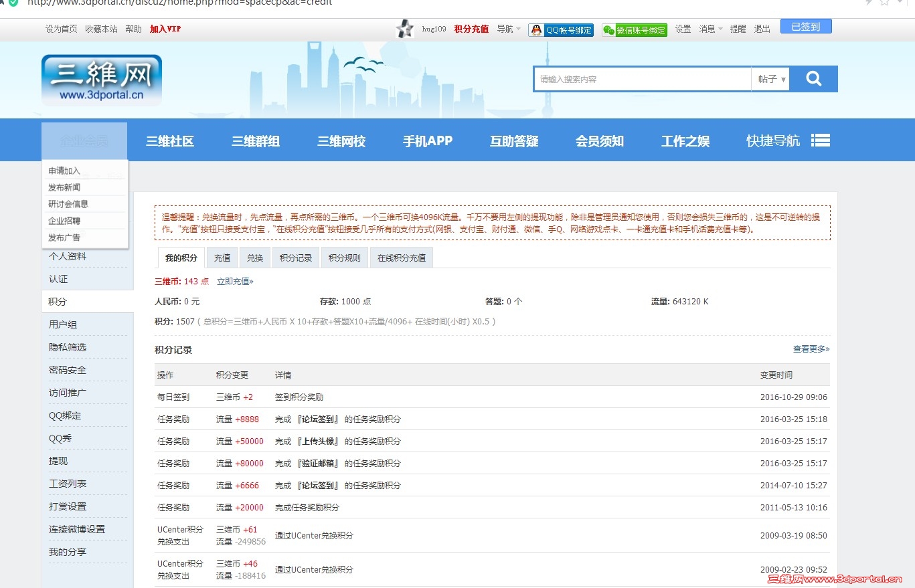This screenshot has width=915, height=588.
Task: Click the 已签到 check-in button
Action: pos(806,27)
